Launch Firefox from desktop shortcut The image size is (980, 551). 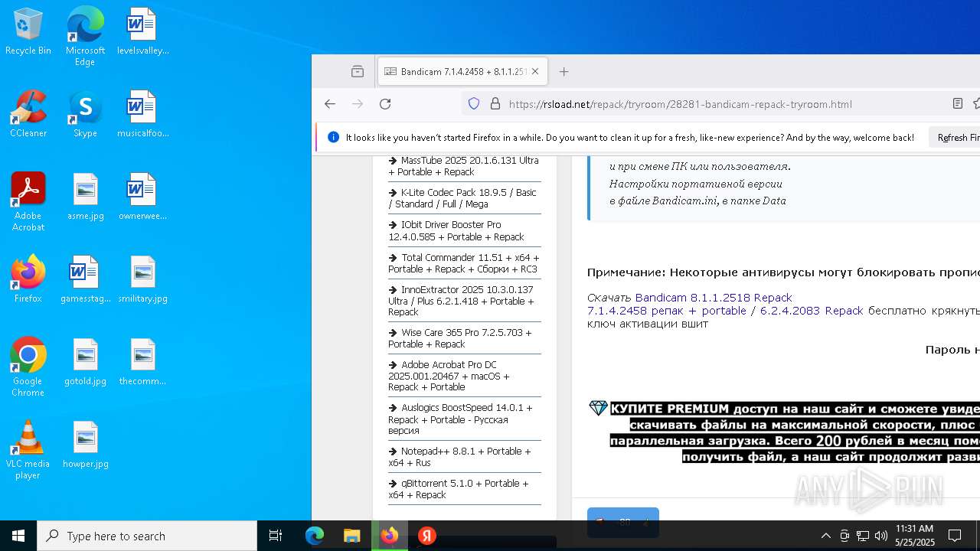(28, 280)
